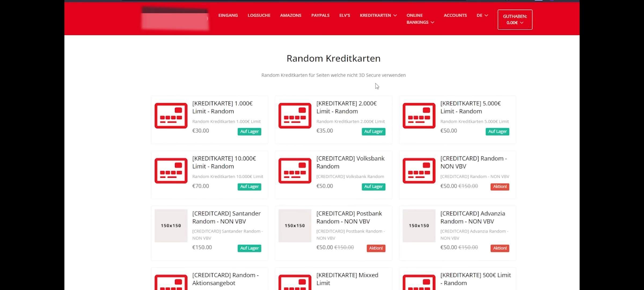
Task: Go to the PAYPALS section
Action: pyautogui.click(x=320, y=15)
